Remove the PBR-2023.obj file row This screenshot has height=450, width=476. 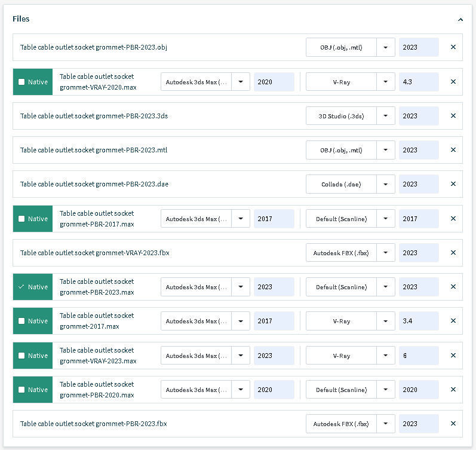click(453, 47)
